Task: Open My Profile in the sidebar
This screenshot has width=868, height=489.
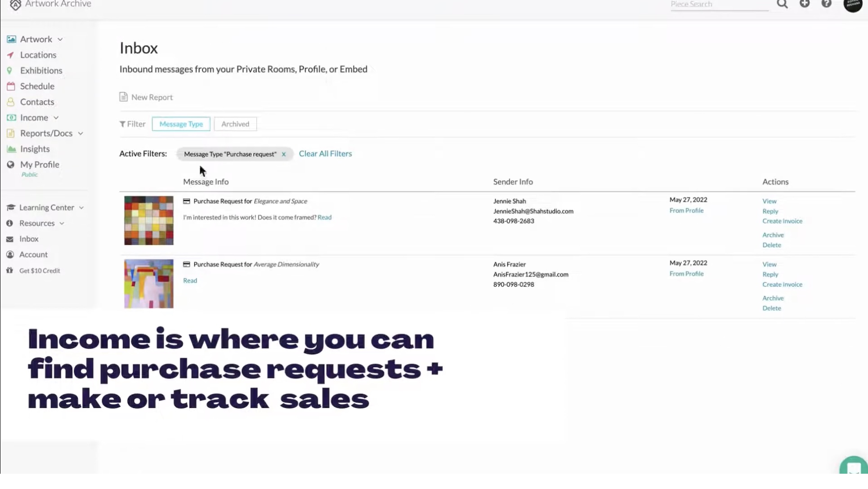Action: [40, 164]
